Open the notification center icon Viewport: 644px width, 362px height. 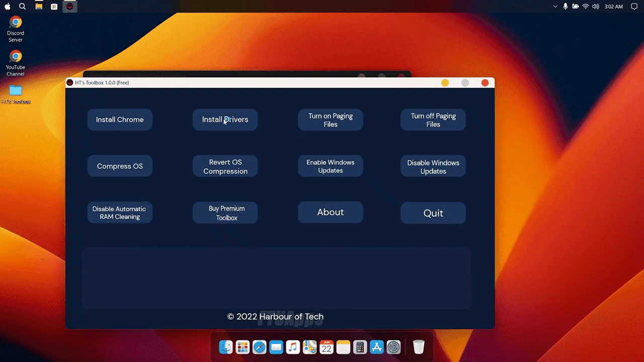[634, 7]
